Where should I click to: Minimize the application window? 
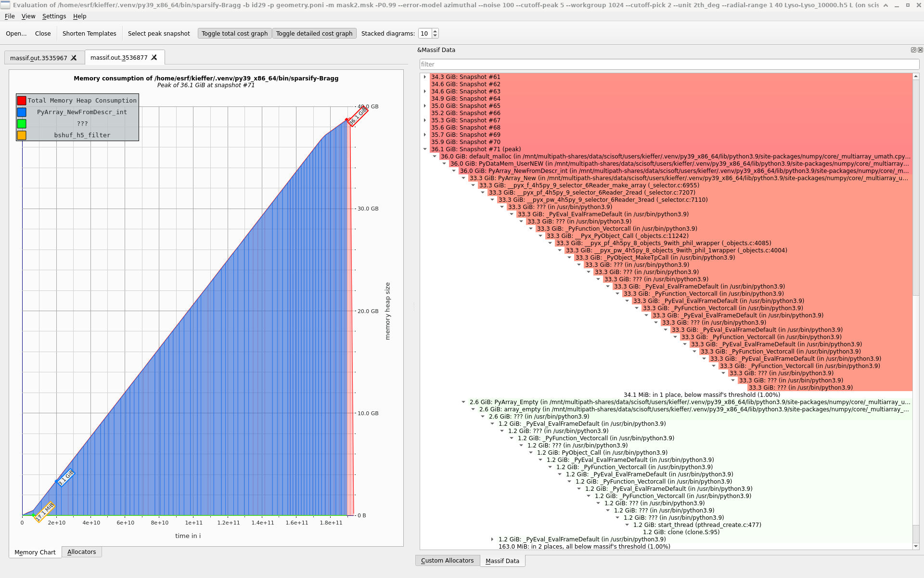pyautogui.click(x=897, y=5)
